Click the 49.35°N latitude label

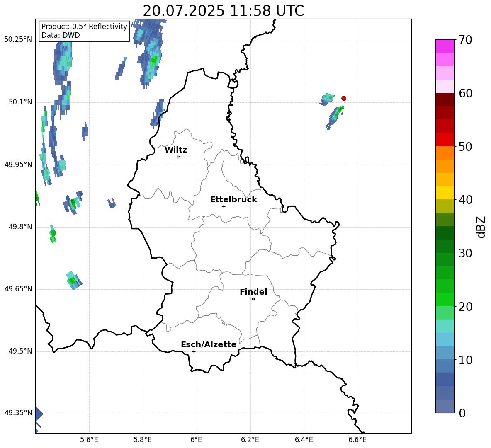(18, 413)
